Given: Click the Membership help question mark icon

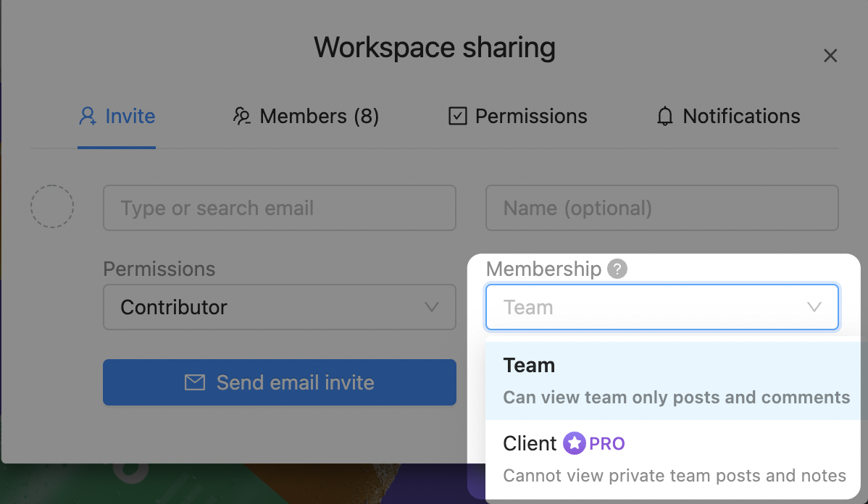Looking at the screenshot, I should pyautogui.click(x=617, y=269).
